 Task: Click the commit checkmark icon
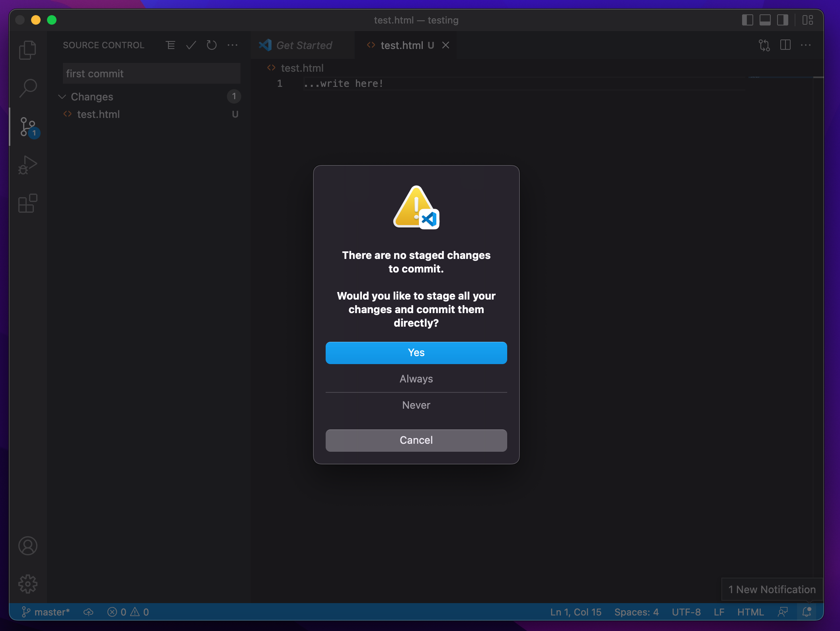tap(191, 45)
